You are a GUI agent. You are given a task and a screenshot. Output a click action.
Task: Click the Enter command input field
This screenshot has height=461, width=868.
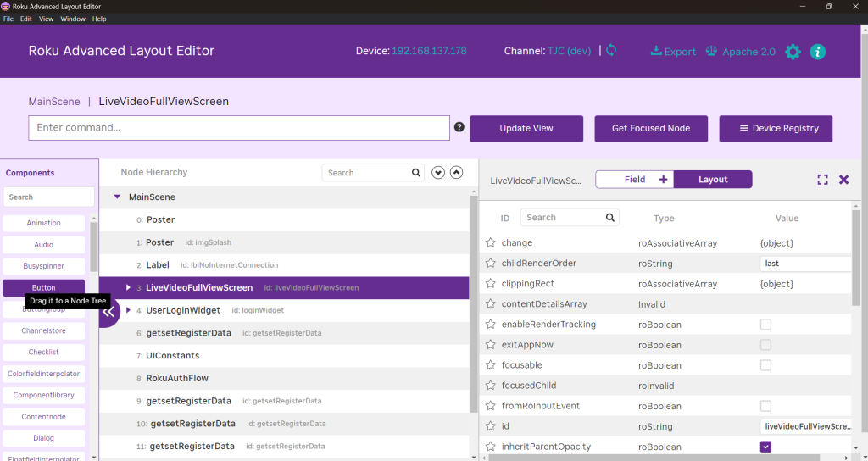pyautogui.click(x=239, y=128)
